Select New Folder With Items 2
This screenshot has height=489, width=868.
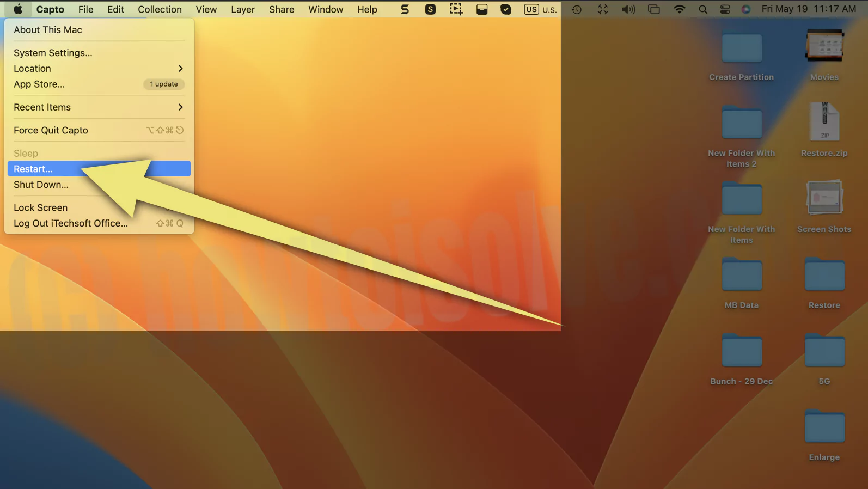[x=742, y=123]
